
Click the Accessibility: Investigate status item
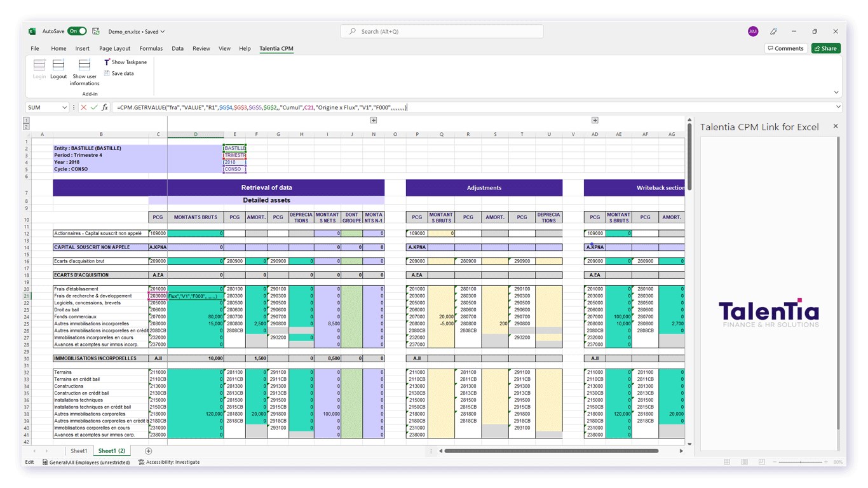coord(169,462)
